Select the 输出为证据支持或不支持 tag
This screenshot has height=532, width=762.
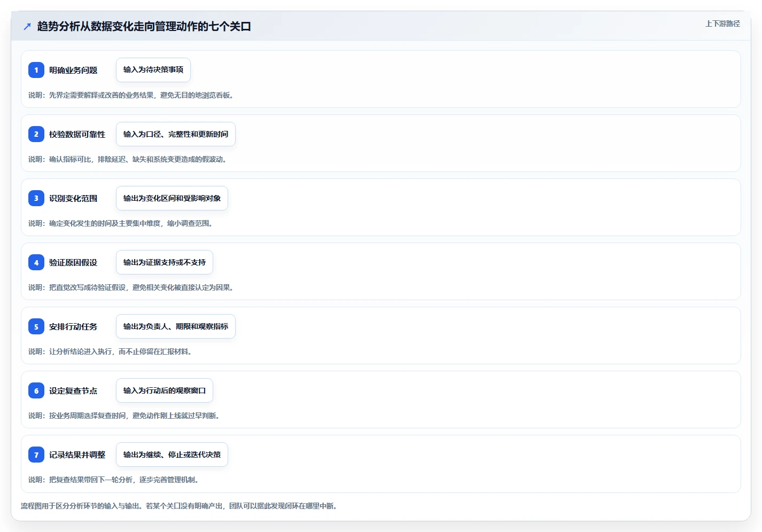point(165,262)
